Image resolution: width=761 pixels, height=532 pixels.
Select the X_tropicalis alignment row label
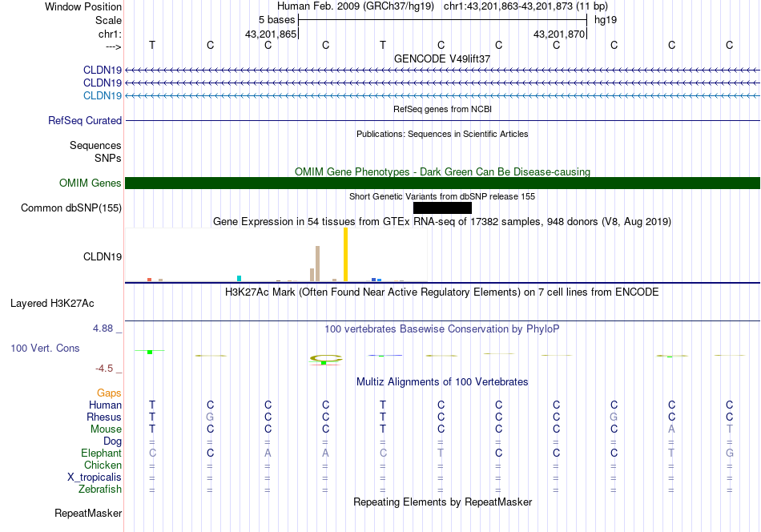pos(95,478)
